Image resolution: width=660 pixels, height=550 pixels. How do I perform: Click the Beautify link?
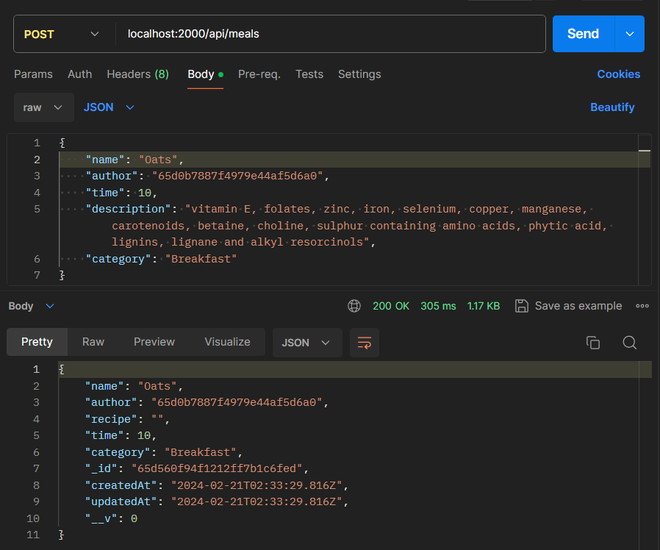(612, 107)
